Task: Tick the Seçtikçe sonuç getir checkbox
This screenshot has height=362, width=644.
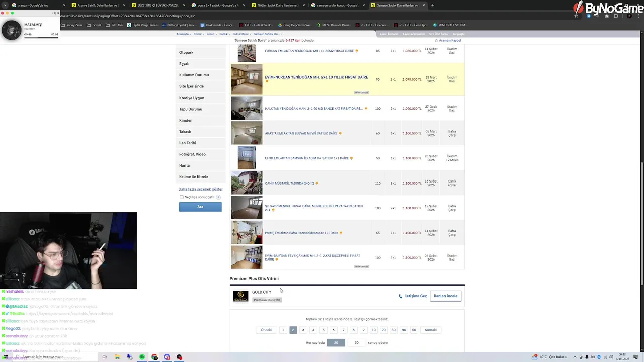Action: pyautogui.click(x=182, y=197)
